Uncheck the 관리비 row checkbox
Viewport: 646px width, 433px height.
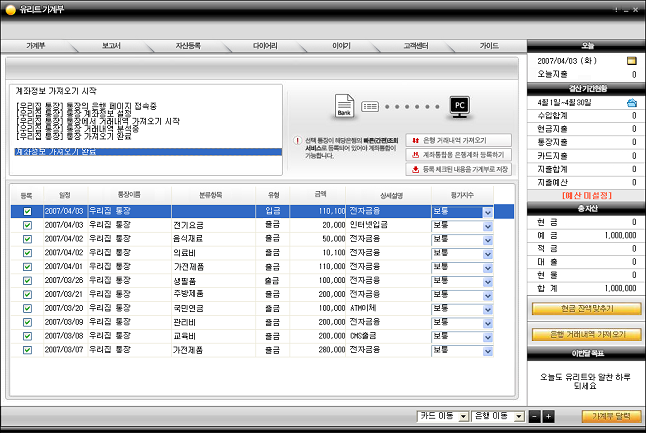[x=27, y=322]
